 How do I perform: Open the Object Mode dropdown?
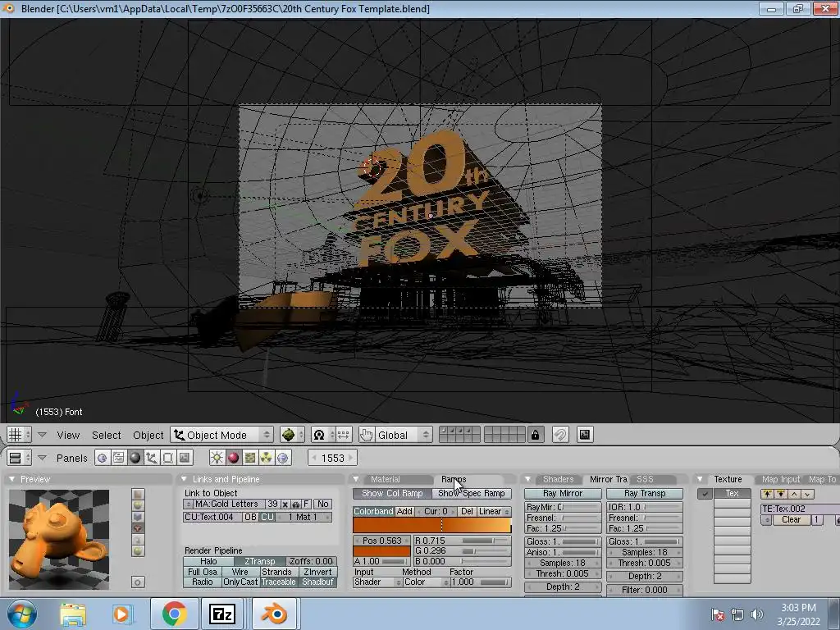pyautogui.click(x=222, y=435)
